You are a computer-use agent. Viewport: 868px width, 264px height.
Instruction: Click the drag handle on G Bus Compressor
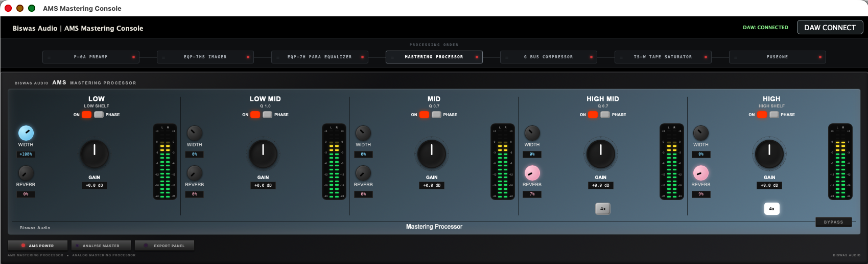tap(507, 57)
